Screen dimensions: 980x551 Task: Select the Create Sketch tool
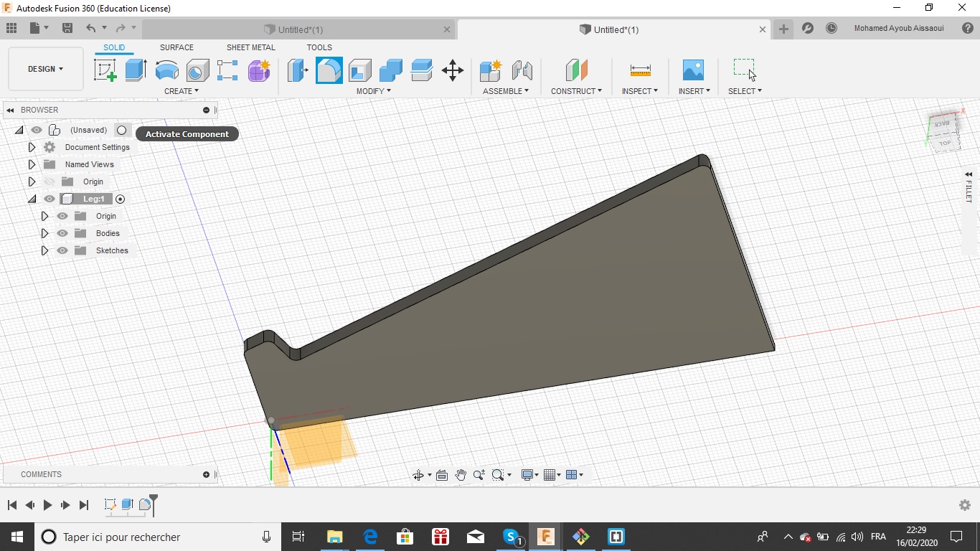point(105,70)
